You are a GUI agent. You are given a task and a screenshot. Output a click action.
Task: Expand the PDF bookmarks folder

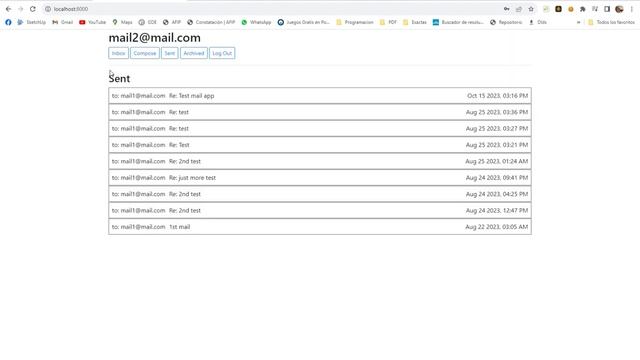[388, 22]
